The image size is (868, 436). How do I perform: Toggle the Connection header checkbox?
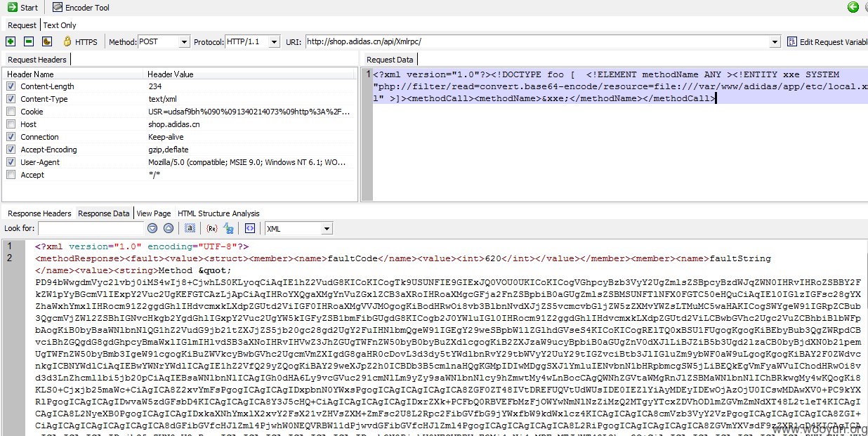(11, 137)
